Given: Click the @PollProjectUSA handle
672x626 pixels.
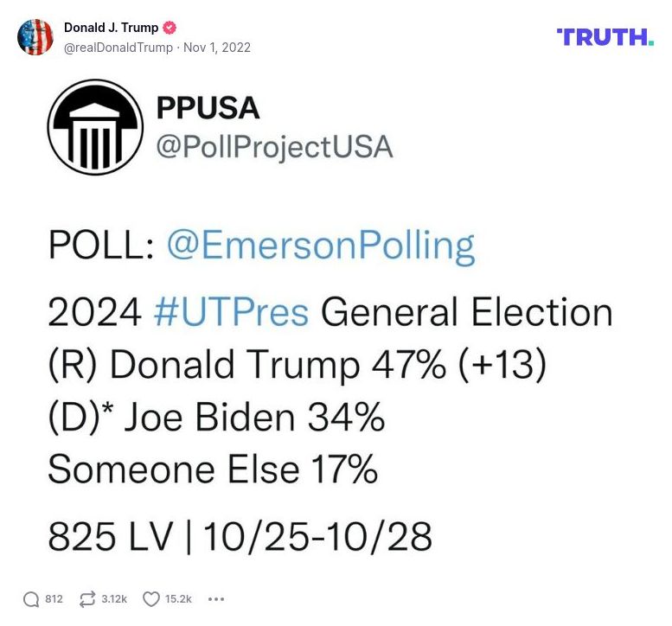Looking at the screenshot, I should point(273,147).
